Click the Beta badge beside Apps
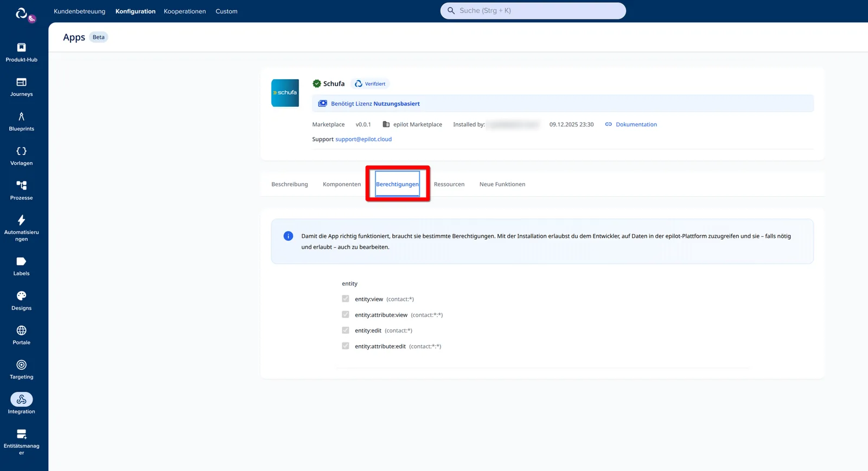Viewport: 868px width, 471px height. click(x=98, y=37)
